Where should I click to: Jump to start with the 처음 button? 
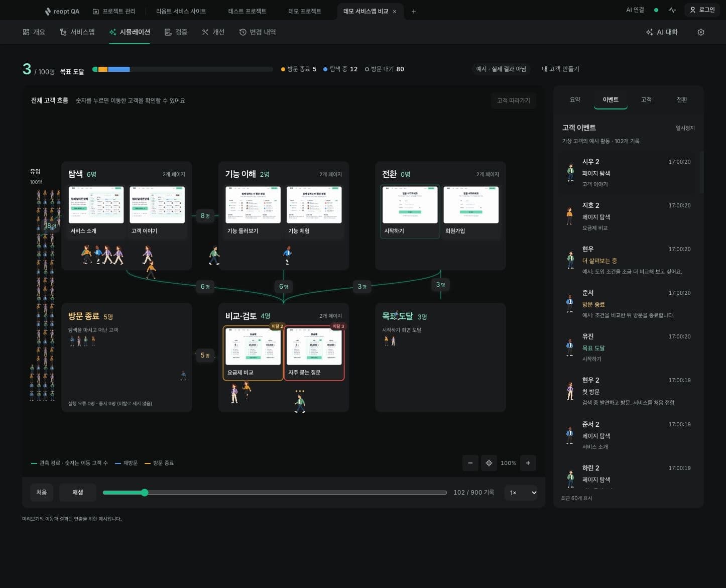42,493
